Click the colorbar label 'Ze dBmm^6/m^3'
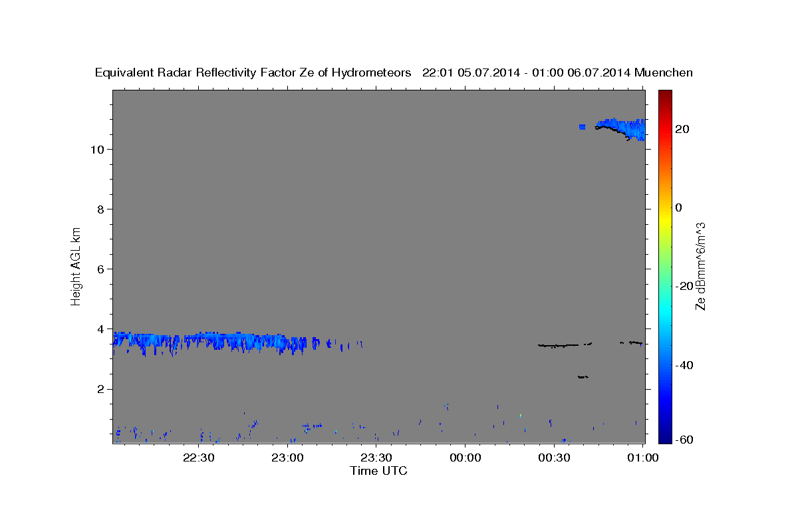Image resolution: width=798 pixels, height=532 pixels. 700,265
